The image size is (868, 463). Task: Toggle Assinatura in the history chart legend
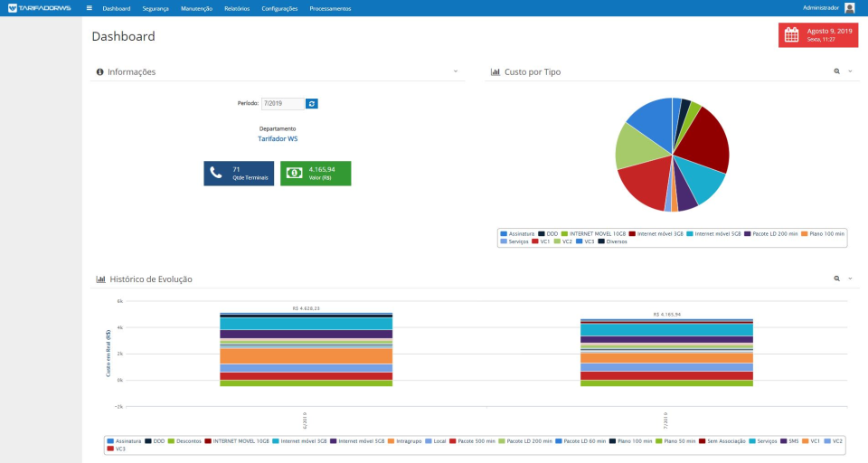pos(124,441)
